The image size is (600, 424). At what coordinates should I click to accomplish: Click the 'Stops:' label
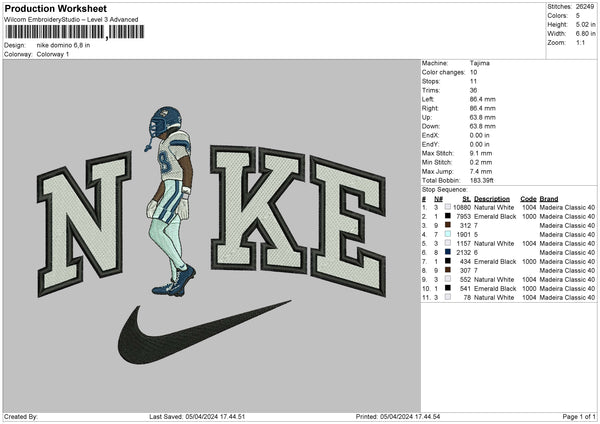tap(431, 81)
